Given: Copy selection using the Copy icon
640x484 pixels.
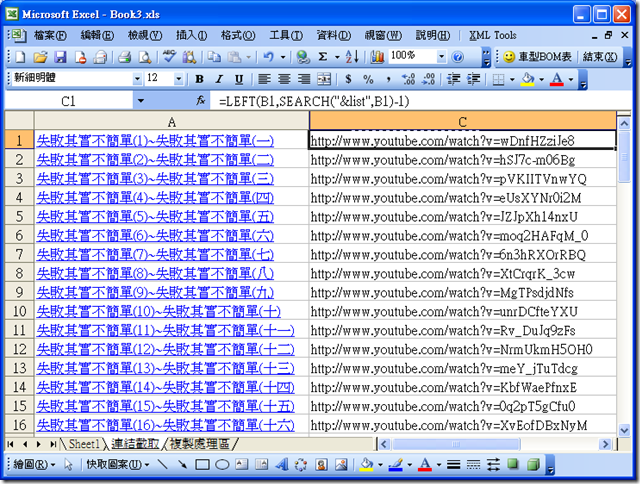Looking at the screenshot, I should point(214,57).
